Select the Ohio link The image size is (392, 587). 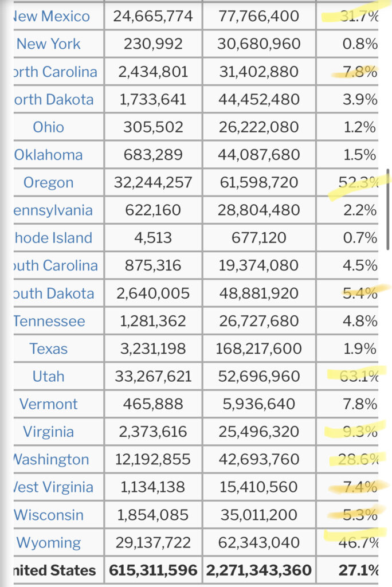(49, 127)
